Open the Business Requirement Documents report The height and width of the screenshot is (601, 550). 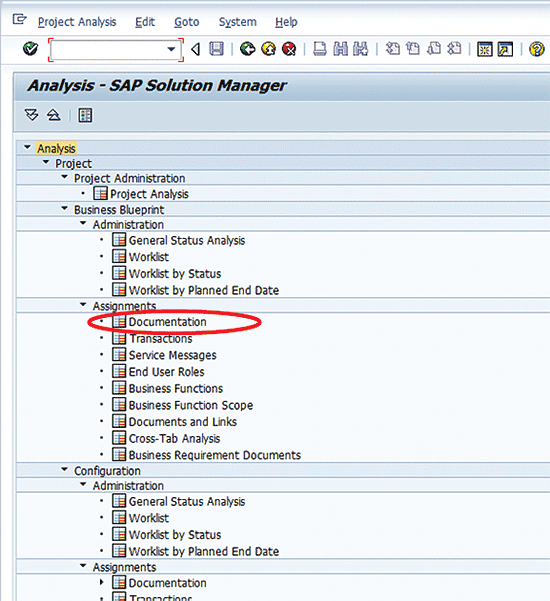tap(215, 455)
